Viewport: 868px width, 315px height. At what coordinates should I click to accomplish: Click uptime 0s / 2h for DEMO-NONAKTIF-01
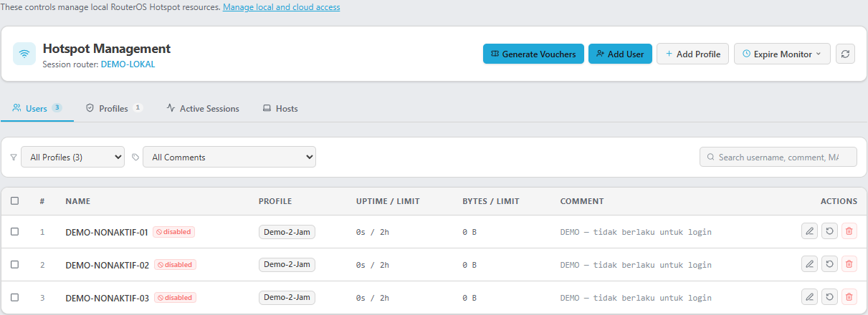[x=373, y=232]
